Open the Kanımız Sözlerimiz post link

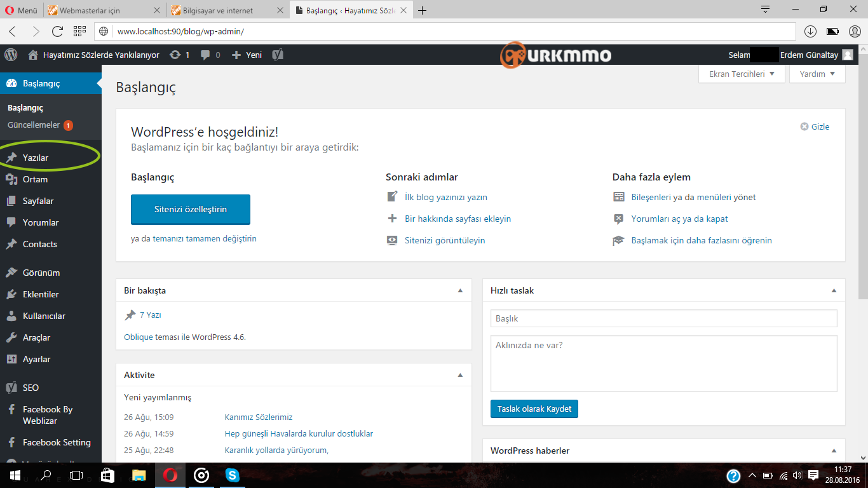pyautogui.click(x=259, y=417)
